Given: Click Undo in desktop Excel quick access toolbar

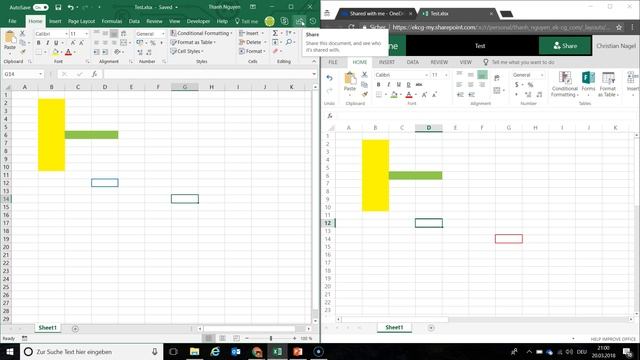Looking at the screenshot, I should (x=71, y=7).
